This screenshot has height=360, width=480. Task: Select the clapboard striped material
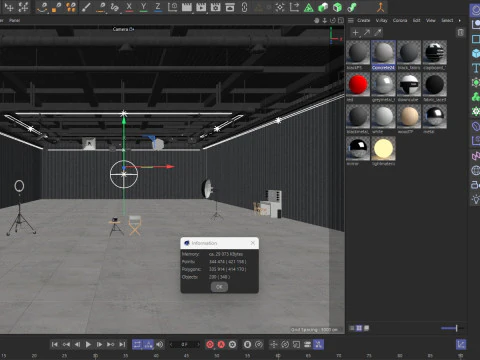[435, 53]
